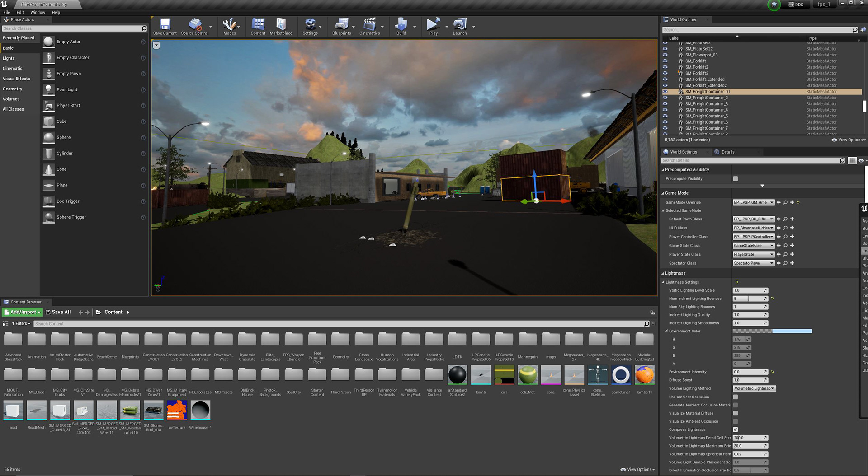This screenshot has width=868, height=476.
Task: Click the Add/Import button
Action: coord(22,312)
